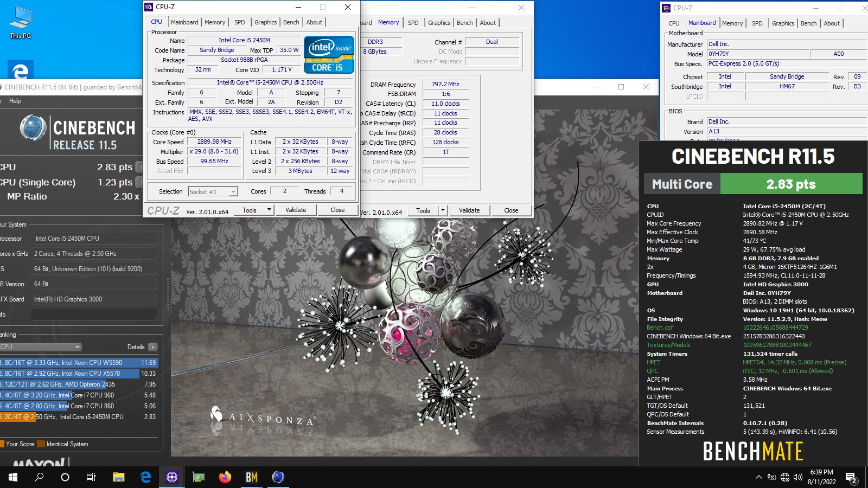Screen dimensions: 868x488
Task: Click the 2889.98 MHz Core Speed value
Action: (x=214, y=142)
